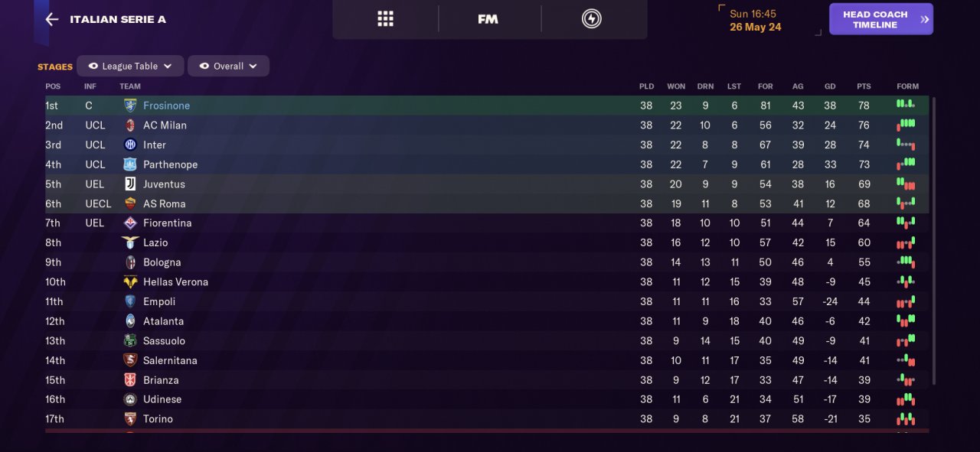This screenshot has height=452, width=980.
Task: Open the League Table dropdown
Action: 130,66
